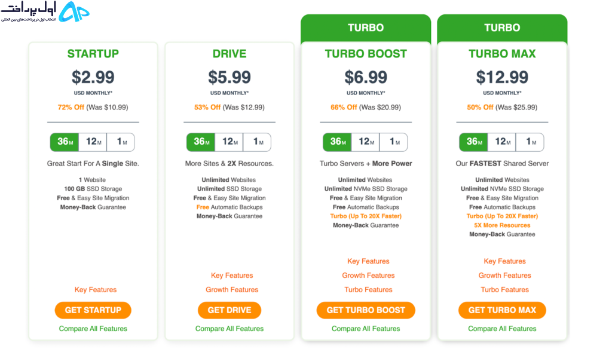Select 1M term on Turbo Max plan
This screenshot has width=612, height=364.
pyautogui.click(x=530, y=142)
